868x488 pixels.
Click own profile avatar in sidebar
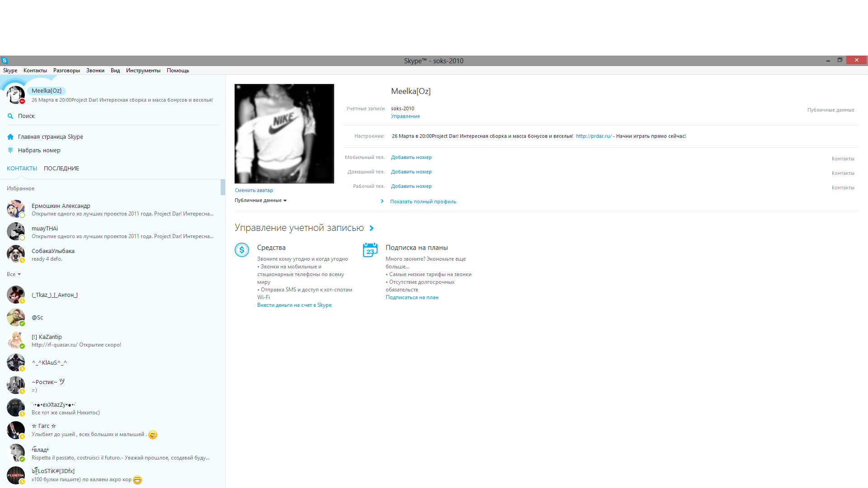point(16,95)
